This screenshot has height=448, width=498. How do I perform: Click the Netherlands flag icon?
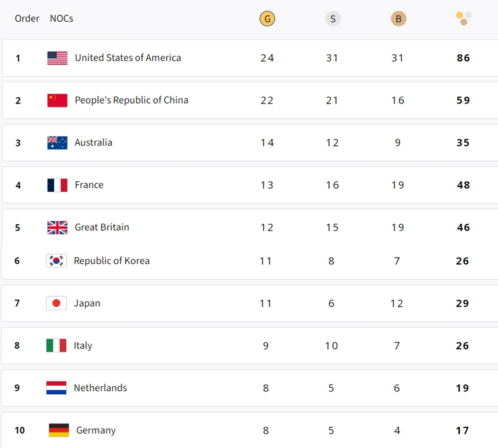coord(56,388)
